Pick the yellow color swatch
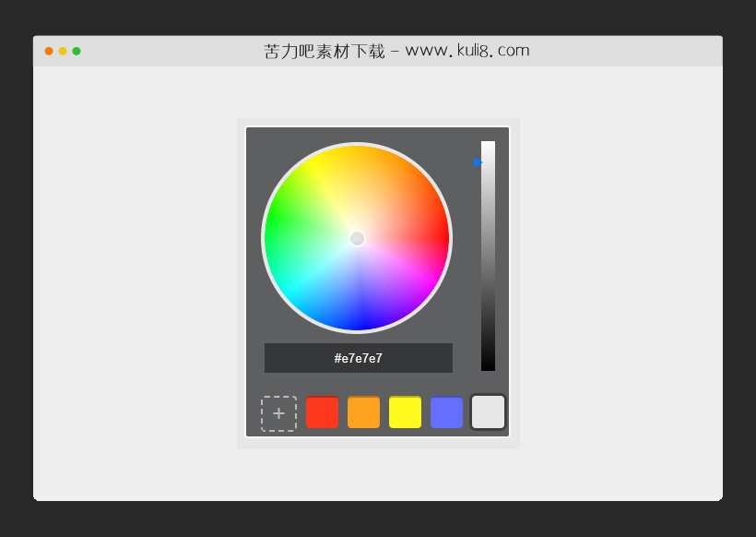The height and width of the screenshot is (537, 756). [405, 412]
